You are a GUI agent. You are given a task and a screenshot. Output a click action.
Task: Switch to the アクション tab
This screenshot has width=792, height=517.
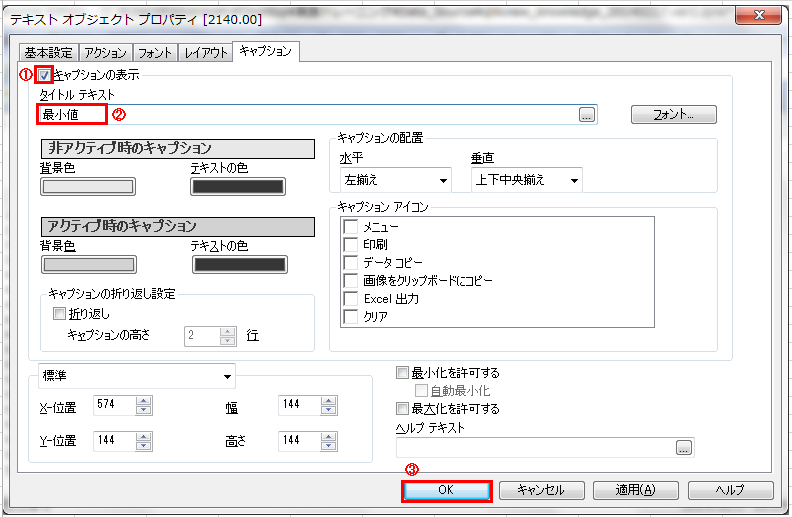pos(105,53)
